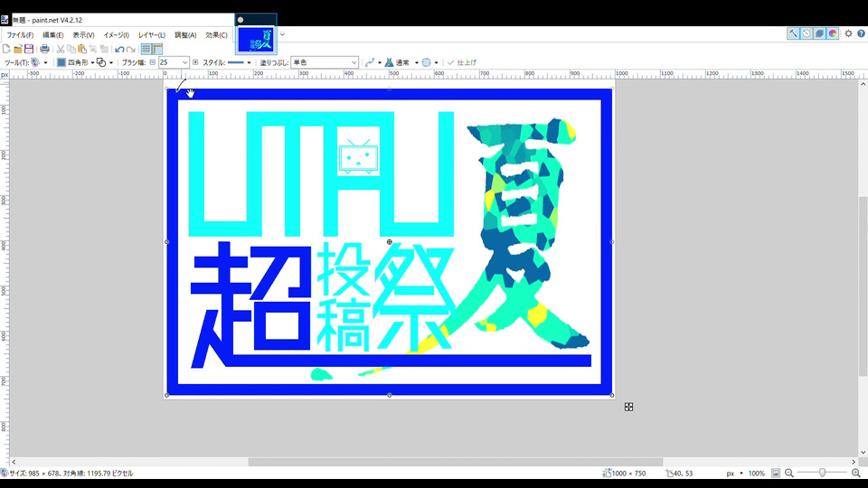Toggle the Tools window hammer icon

(793, 33)
